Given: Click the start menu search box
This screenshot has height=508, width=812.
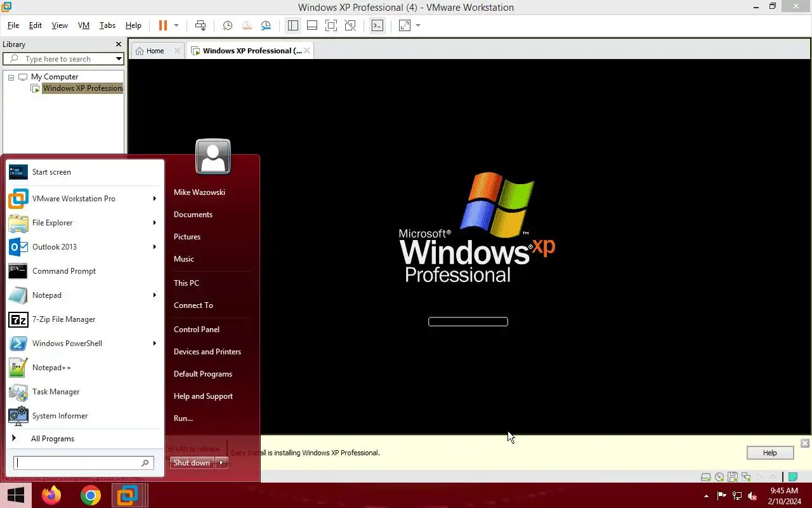Looking at the screenshot, I should (x=84, y=463).
